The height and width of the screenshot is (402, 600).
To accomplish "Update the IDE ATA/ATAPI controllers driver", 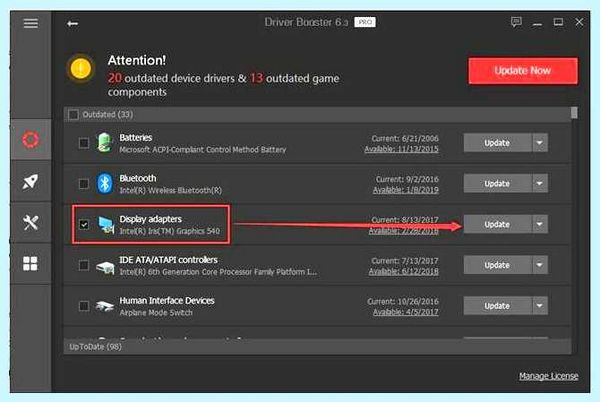I will coord(497,265).
